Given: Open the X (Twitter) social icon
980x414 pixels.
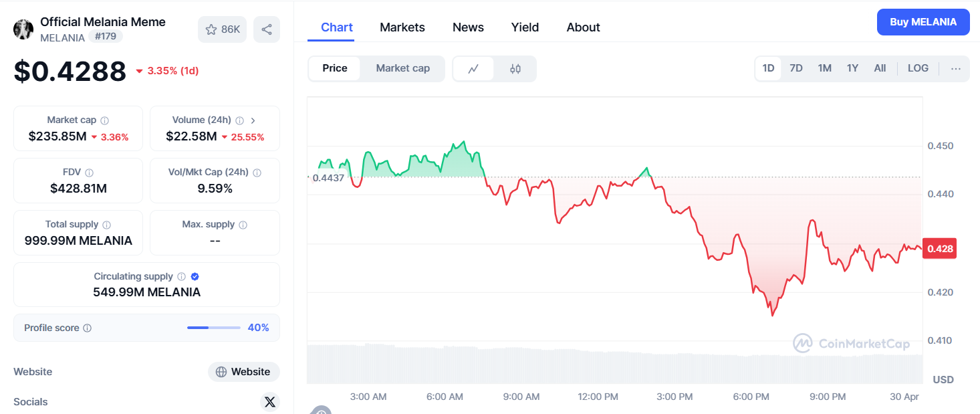Looking at the screenshot, I should 269,402.
